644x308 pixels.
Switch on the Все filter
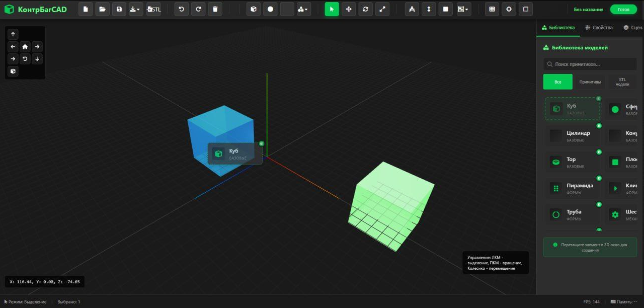[557, 81]
